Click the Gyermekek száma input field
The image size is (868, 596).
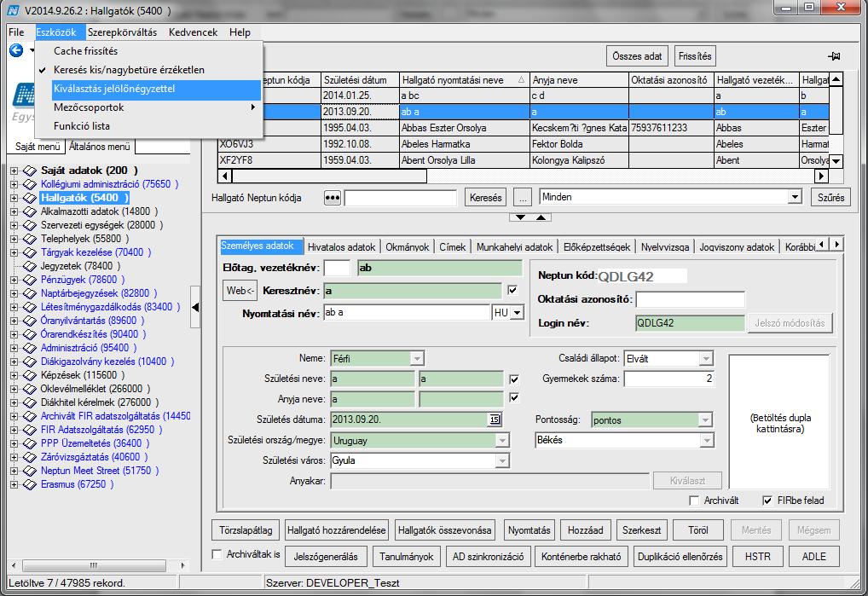coord(669,379)
